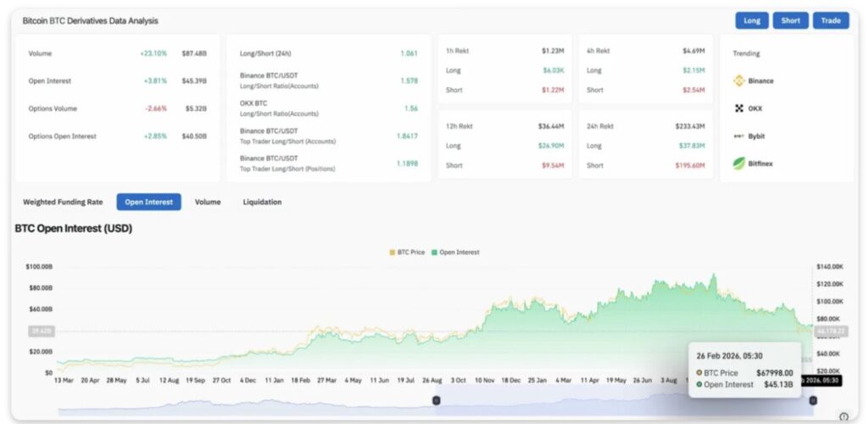Toggle the BTC Price legend series

408,252
